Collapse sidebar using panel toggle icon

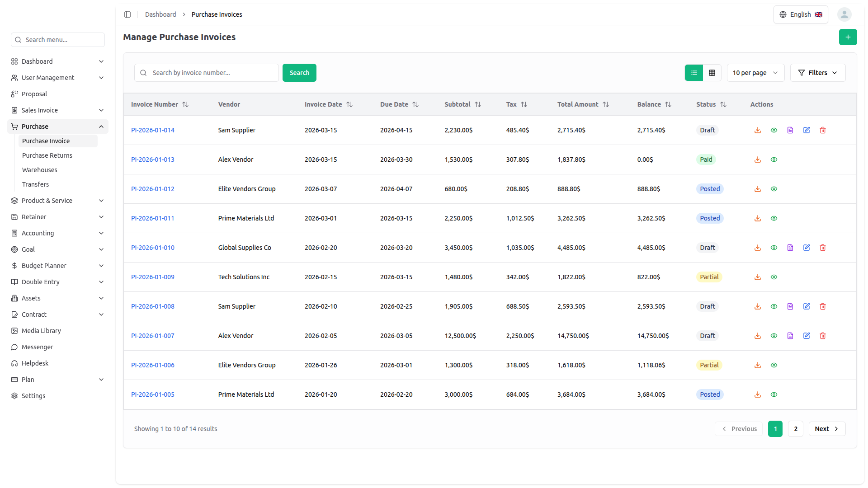pyautogui.click(x=127, y=14)
